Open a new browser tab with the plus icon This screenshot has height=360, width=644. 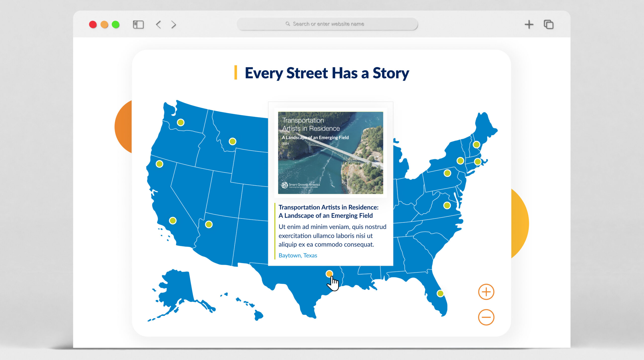(529, 24)
